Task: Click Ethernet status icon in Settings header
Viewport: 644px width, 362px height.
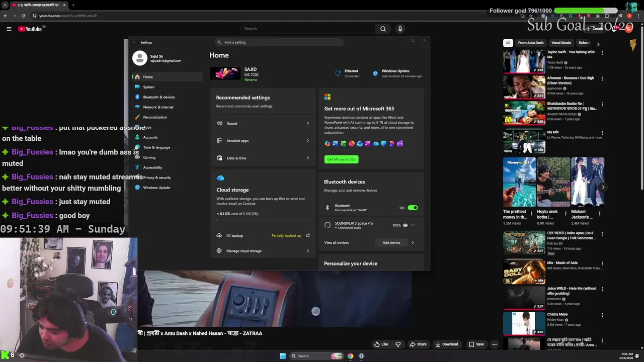Action: tap(338, 73)
